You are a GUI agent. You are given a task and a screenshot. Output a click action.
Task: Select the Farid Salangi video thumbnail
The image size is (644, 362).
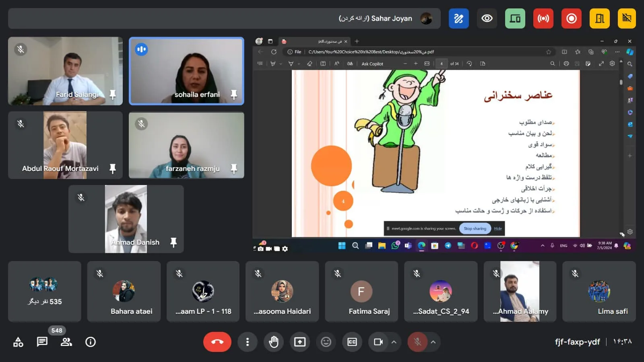pyautogui.click(x=65, y=71)
